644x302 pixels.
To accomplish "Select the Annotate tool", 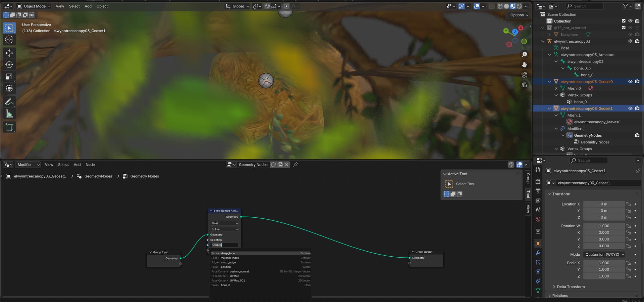I will pyautogui.click(x=9, y=102).
